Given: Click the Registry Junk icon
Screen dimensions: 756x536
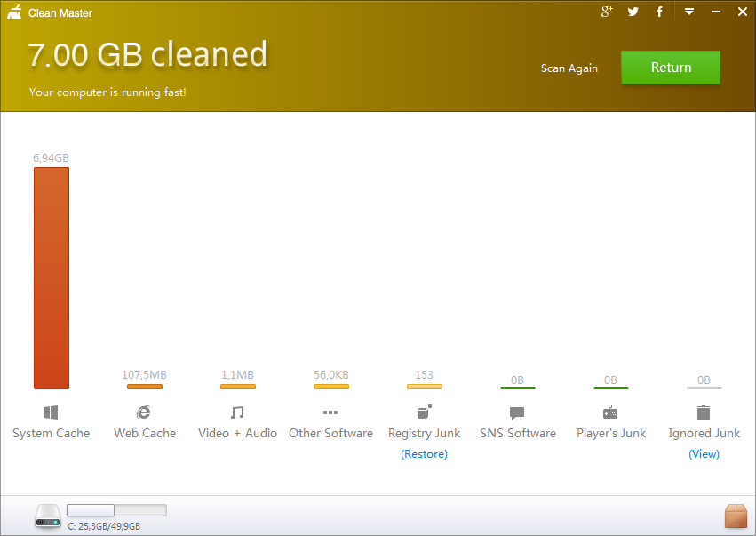Looking at the screenshot, I should click(425, 412).
